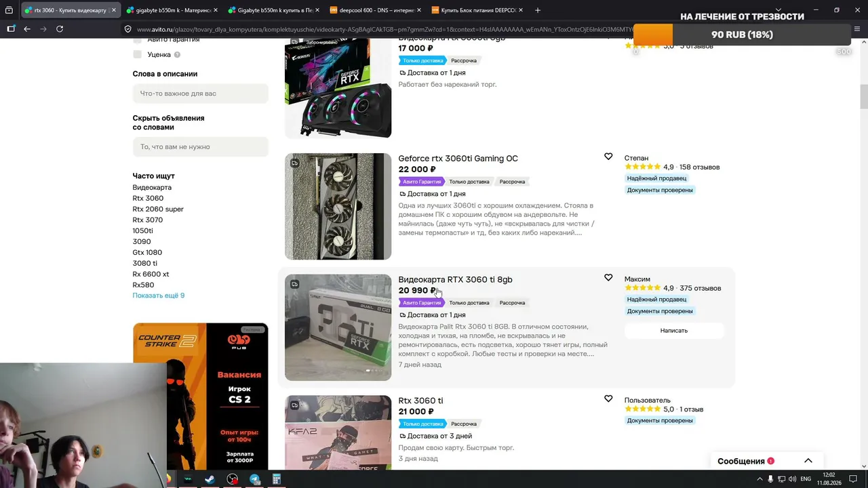Open Steam from the taskbar
This screenshot has height=488, width=868.
click(x=210, y=479)
